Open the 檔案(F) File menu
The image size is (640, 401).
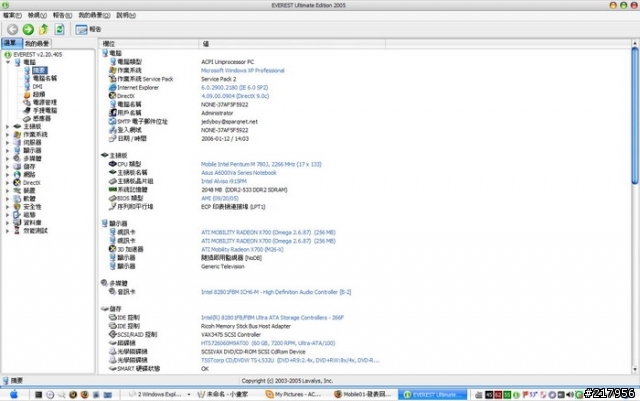click(x=12, y=15)
